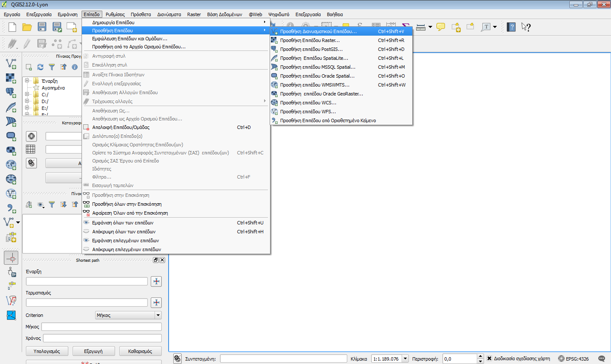Open the scale dropdown showing 1:1.189.076

click(x=390, y=358)
